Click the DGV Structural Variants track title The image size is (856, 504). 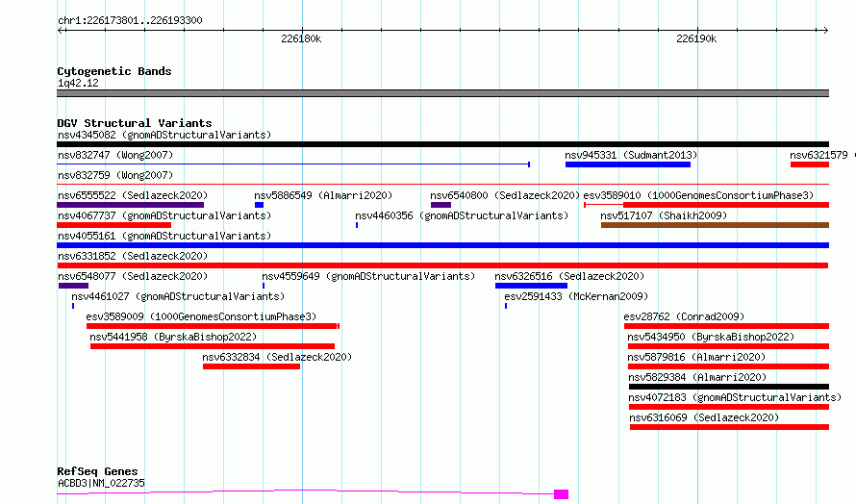click(x=135, y=123)
